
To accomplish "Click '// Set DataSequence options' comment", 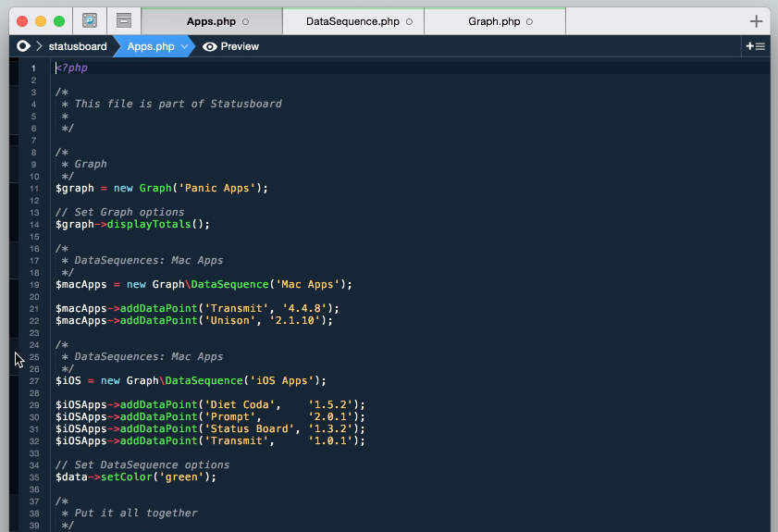I will point(142,465).
